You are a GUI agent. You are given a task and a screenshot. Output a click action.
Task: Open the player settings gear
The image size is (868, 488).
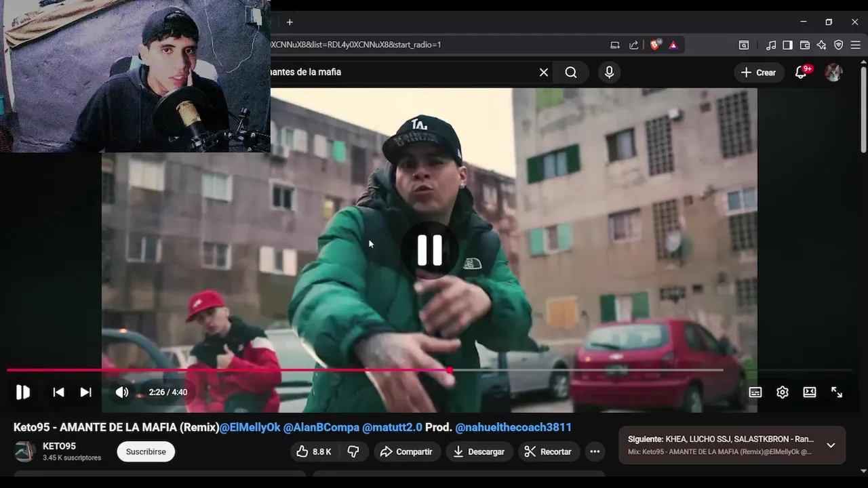click(783, 392)
